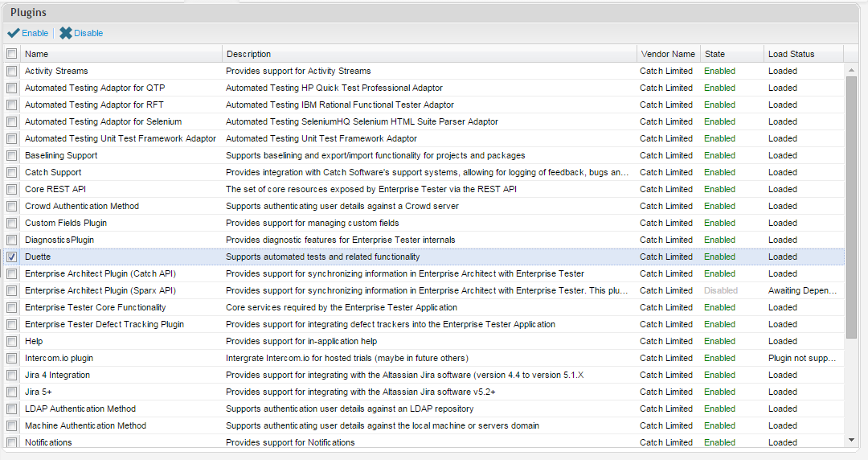This screenshot has width=868, height=460.
Task: Select checkbox for Enterprise Architect Plugin (Sparx API)
Action: (11, 291)
